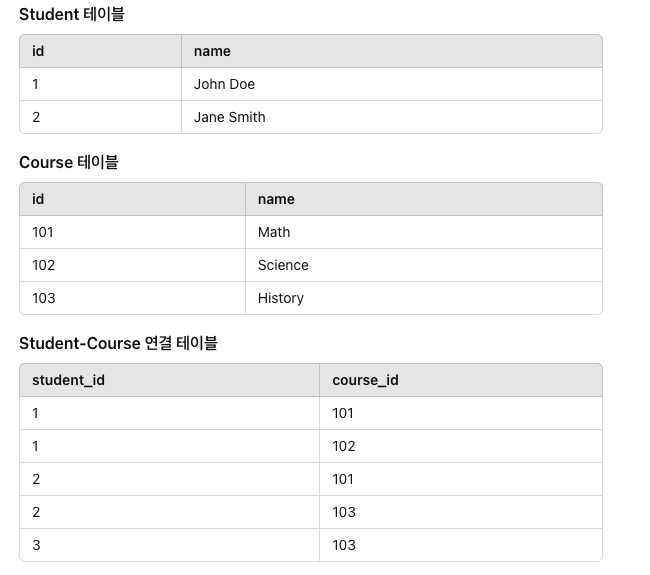Click the Course 테이블 heading
The image size is (650, 575).
pos(69,163)
